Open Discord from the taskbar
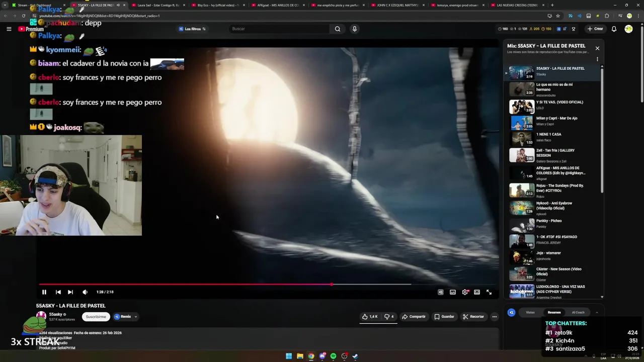 [x=322, y=356]
